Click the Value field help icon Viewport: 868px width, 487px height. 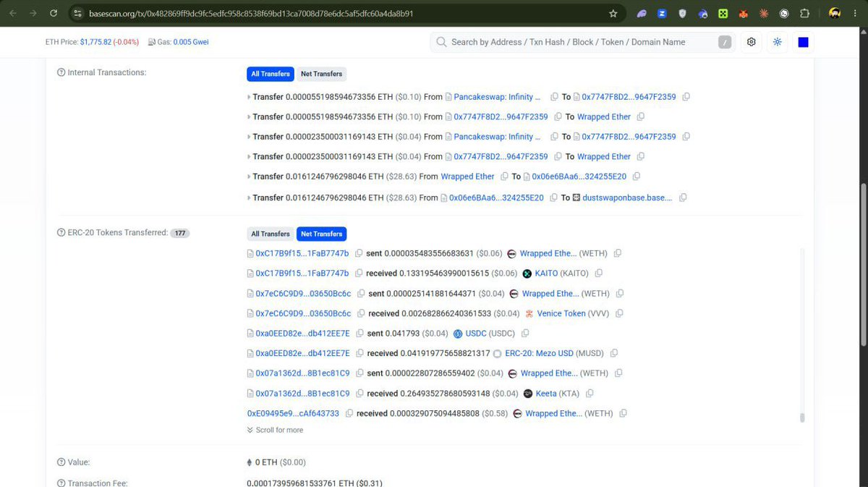tap(61, 462)
